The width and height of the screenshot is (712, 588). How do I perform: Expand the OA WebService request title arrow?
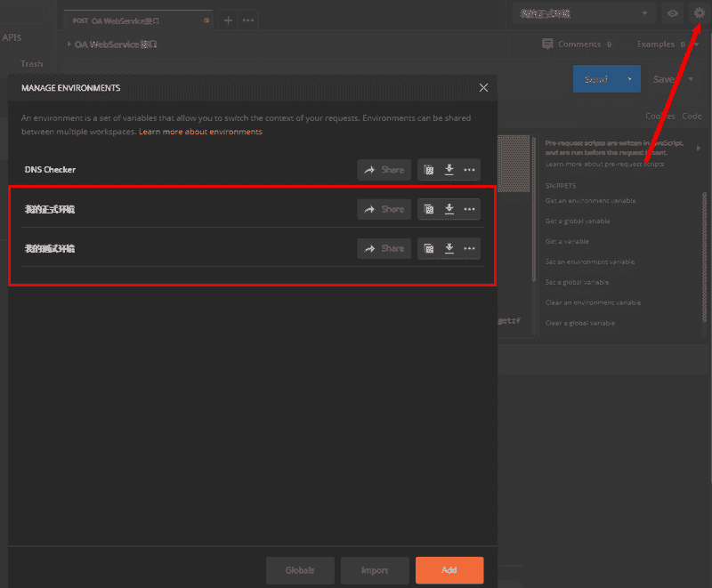(69, 44)
